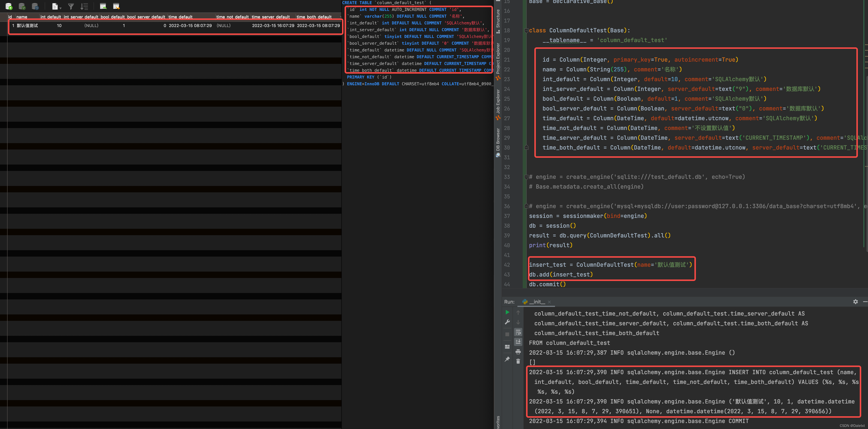Image resolution: width=868 pixels, height=429 pixels.
Task: Click the execute query database icon
Action: (x=9, y=6)
